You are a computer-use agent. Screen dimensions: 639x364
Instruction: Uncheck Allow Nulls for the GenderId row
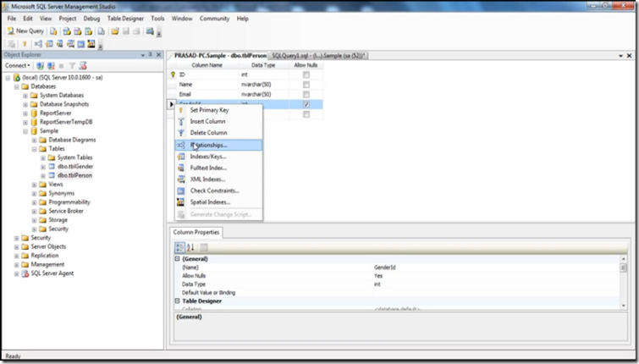point(306,104)
